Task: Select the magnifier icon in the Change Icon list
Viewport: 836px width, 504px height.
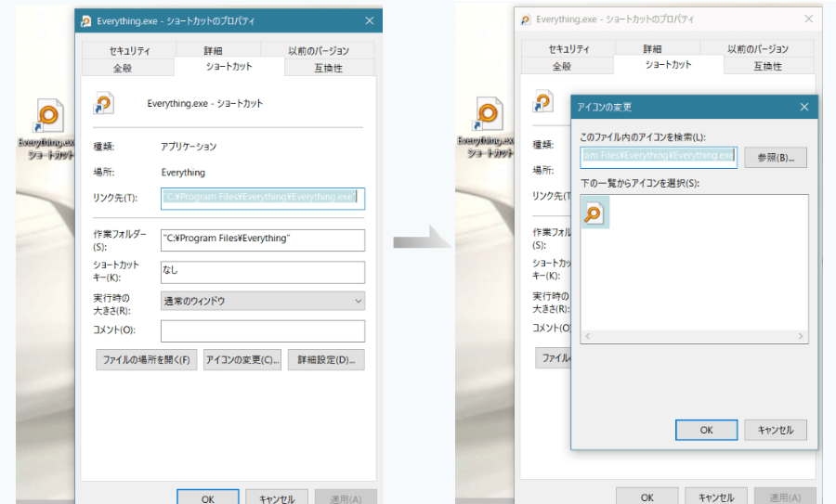Action: coord(594,212)
